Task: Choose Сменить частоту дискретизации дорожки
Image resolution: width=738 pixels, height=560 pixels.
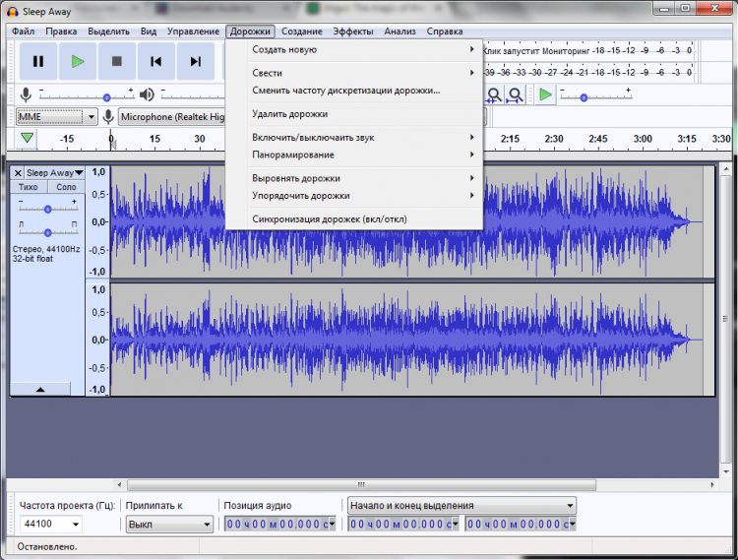Action: point(345,90)
